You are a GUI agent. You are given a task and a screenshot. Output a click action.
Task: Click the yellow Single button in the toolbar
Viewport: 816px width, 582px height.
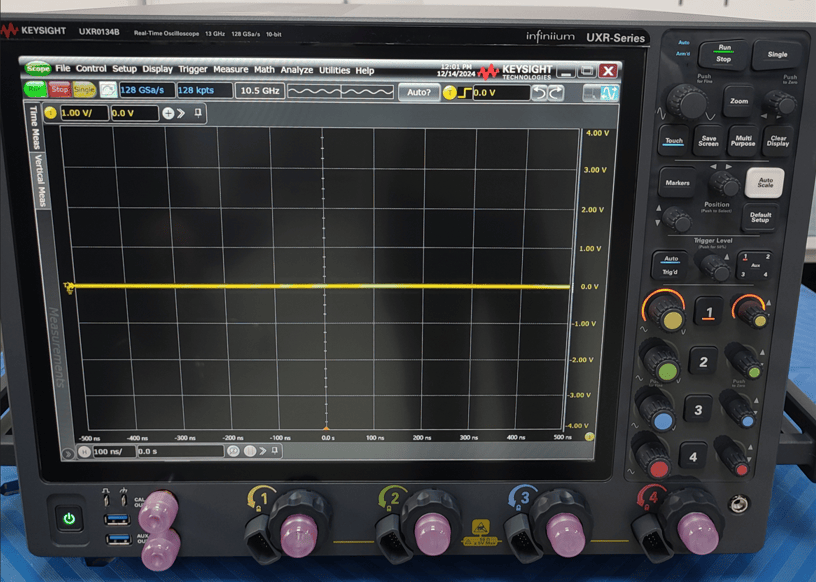[84, 90]
